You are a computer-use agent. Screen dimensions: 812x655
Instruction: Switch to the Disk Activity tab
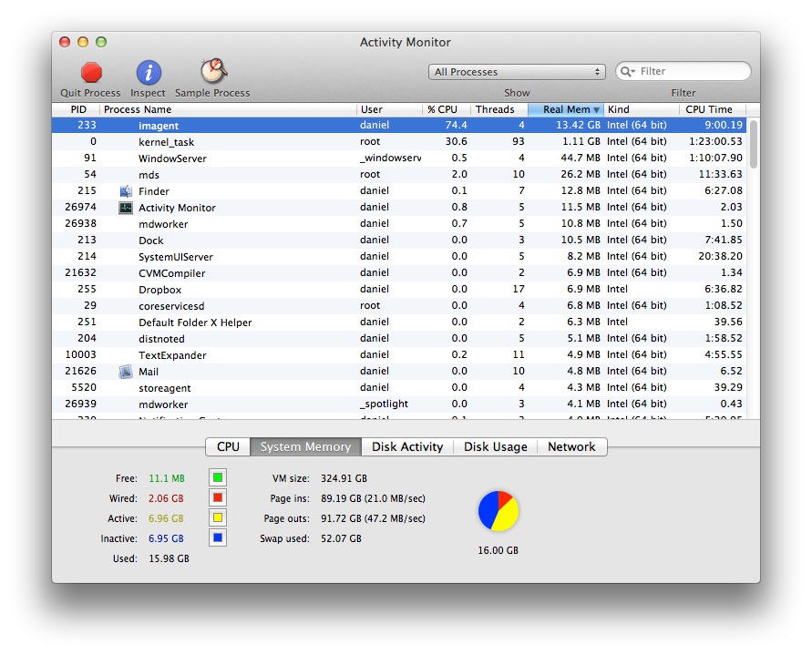(407, 447)
